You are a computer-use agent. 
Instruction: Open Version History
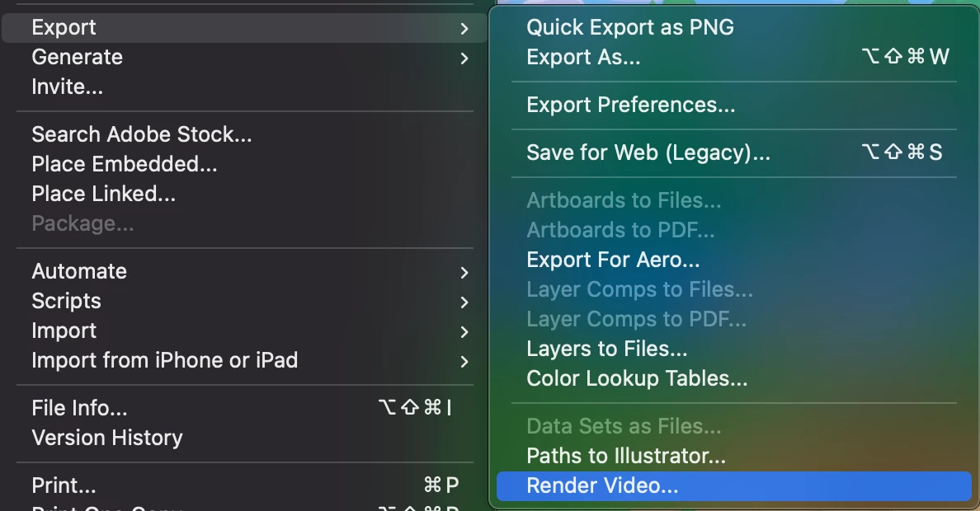(x=244, y=438)
